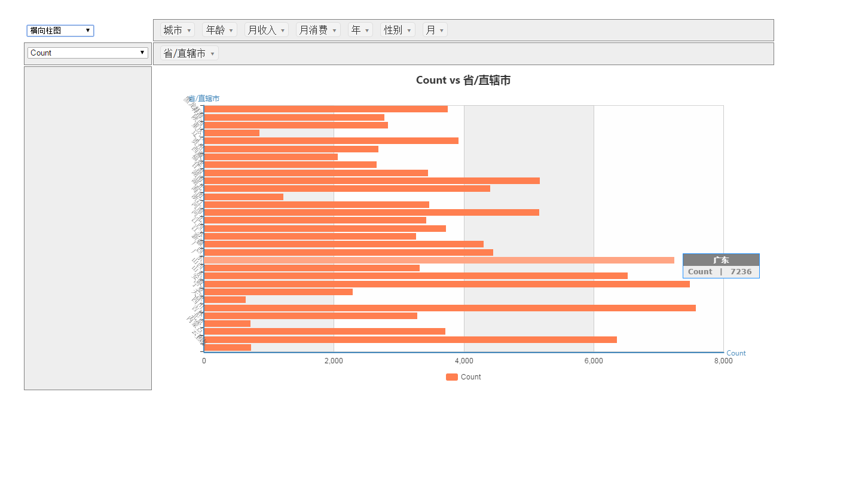Click the 2,000 x-axis tick label
This screenshot has width=868, height=487.
tap(334, 361)
